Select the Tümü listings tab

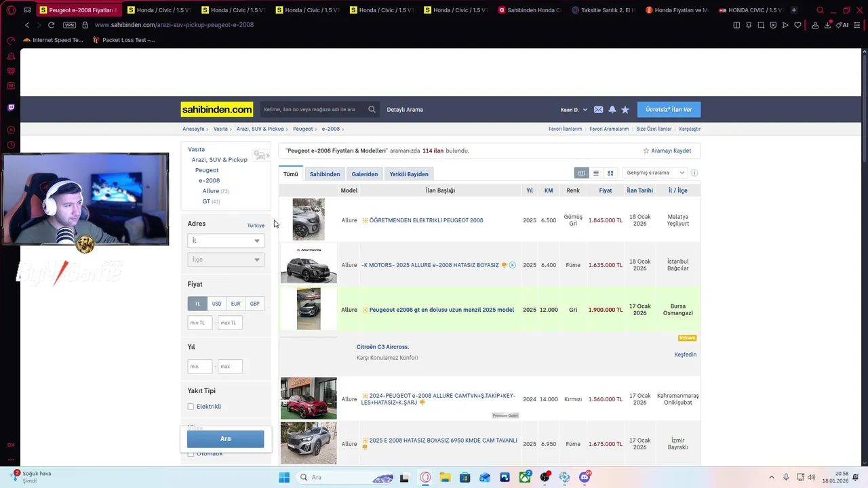pyautogui.click(x=291, y=174)
